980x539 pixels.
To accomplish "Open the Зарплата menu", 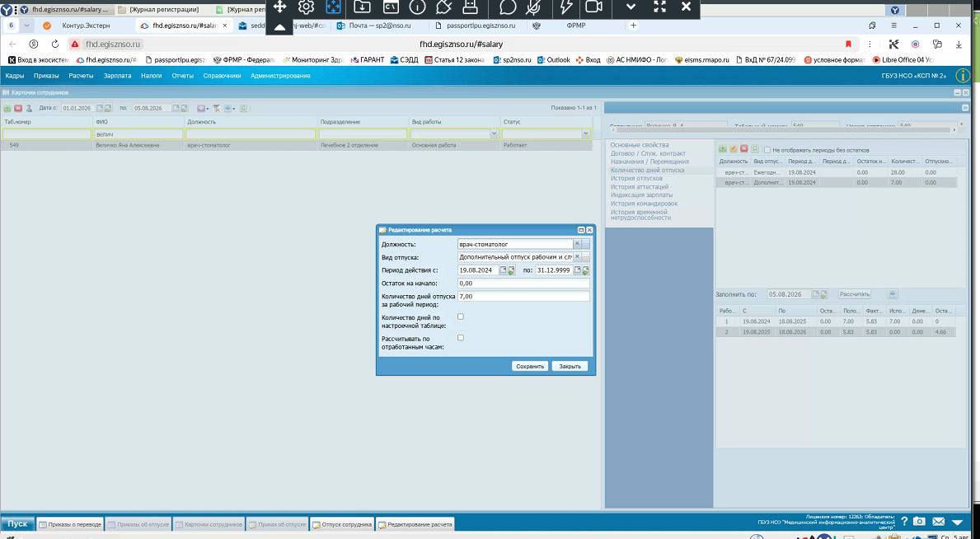I will (x=118, y=76).
